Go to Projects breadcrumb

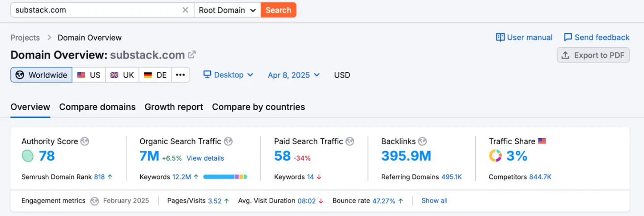click(25, 37)
